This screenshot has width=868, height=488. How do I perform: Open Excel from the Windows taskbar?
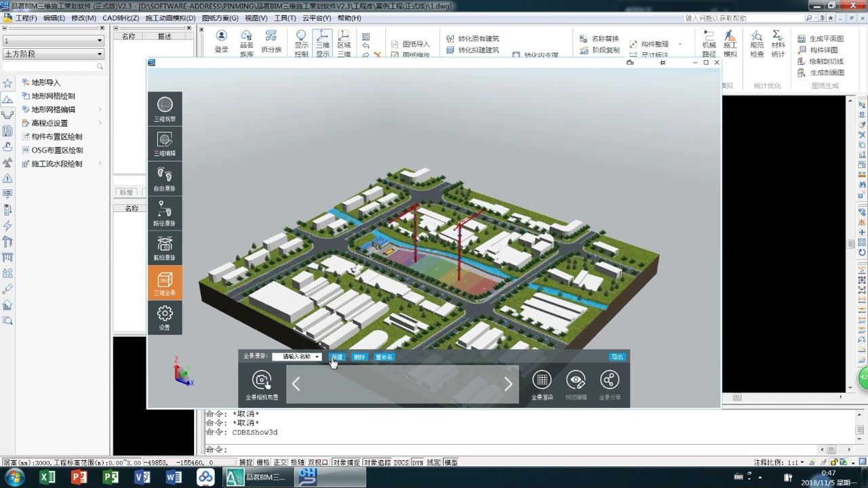click(47, 477)
